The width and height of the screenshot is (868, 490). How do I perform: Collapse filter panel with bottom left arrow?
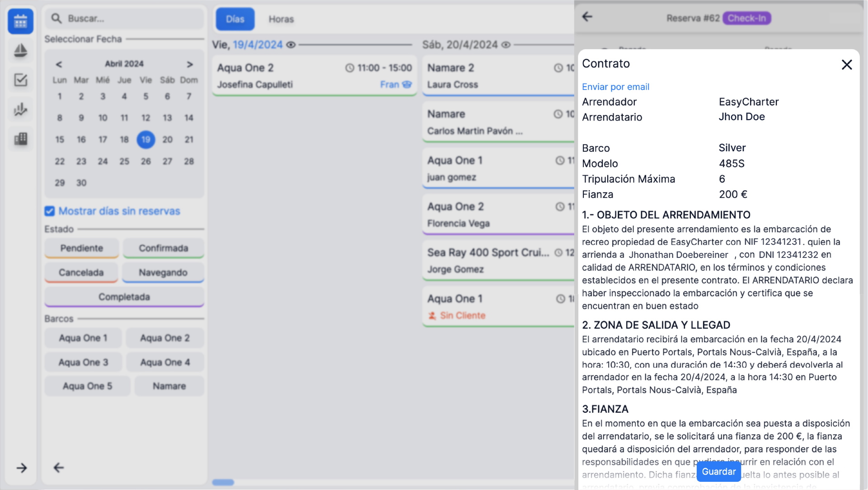(x=59, y=467)
